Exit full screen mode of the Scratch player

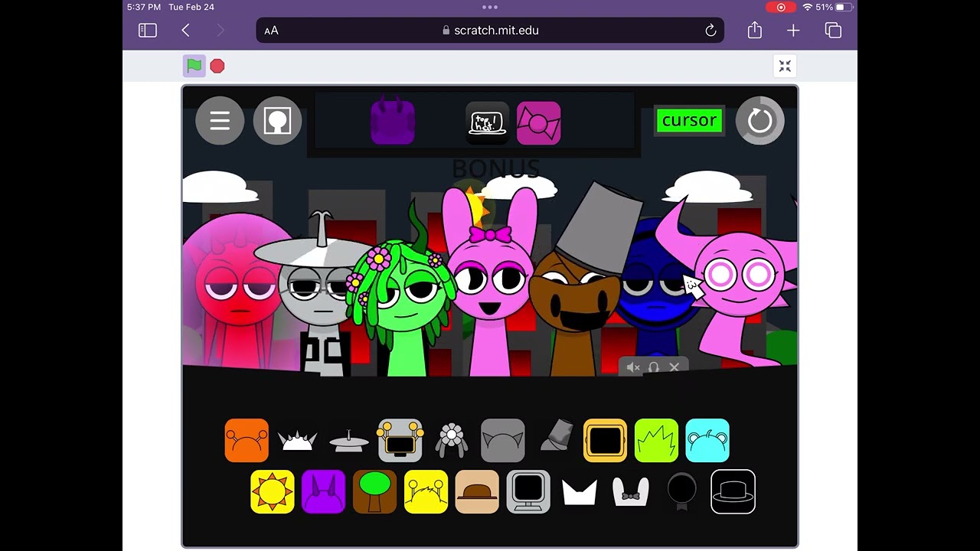(785, 66)
